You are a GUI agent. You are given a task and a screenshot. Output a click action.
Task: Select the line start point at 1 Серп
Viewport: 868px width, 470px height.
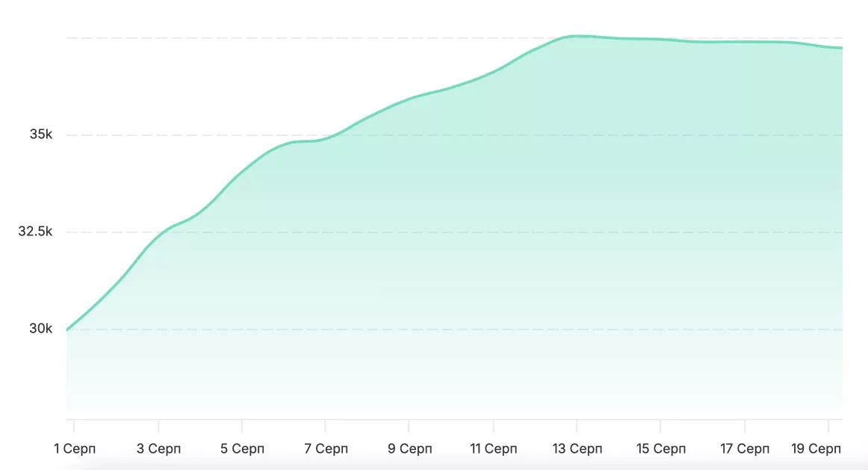tap(67, 330)
